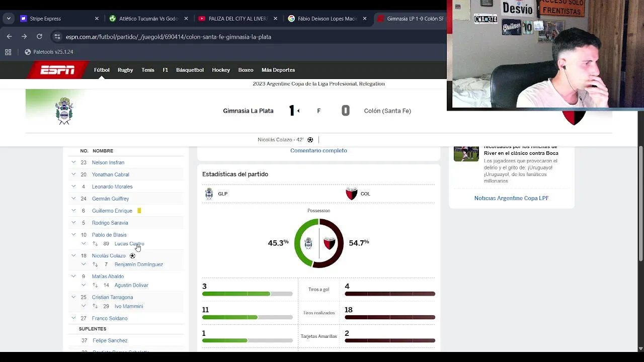Click the substitution arrows icon next to Benjamín Domínguez
This screenshot has height=362, width=644.
coord(95,264)
